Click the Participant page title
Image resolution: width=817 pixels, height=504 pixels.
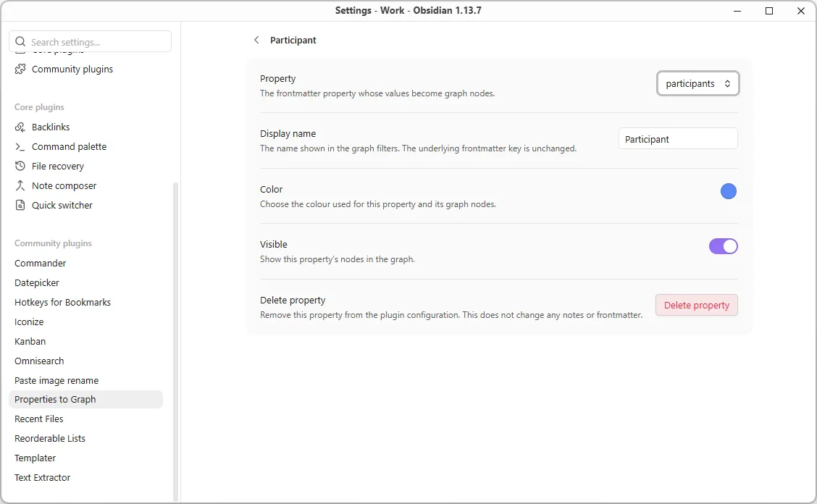click(x=293, y=40)
